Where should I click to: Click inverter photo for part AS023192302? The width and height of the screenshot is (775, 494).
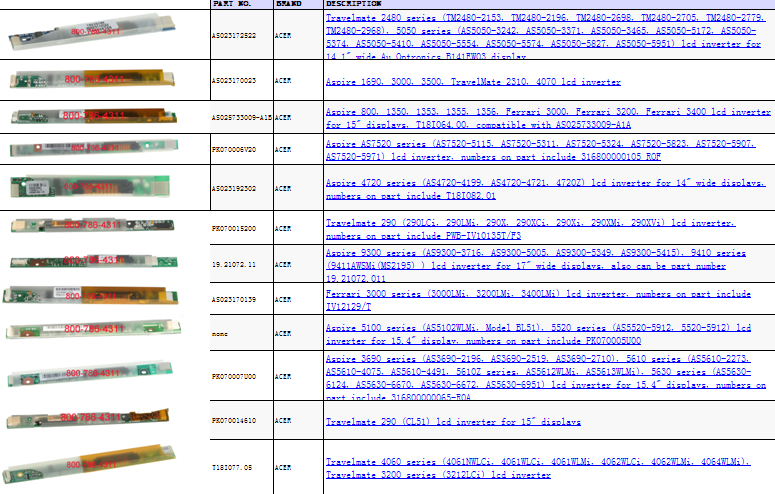(x=90, y=186)
